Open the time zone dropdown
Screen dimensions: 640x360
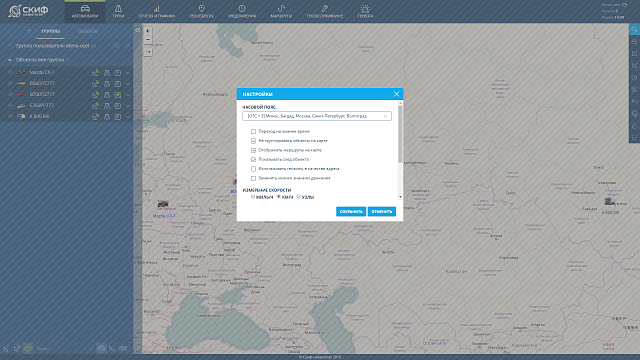click(x=317, y=116)
